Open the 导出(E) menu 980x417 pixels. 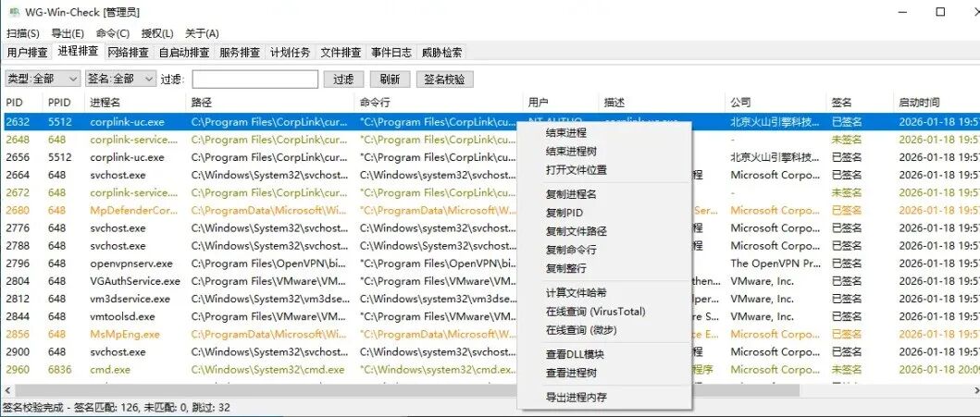click(x=68, y=33)
